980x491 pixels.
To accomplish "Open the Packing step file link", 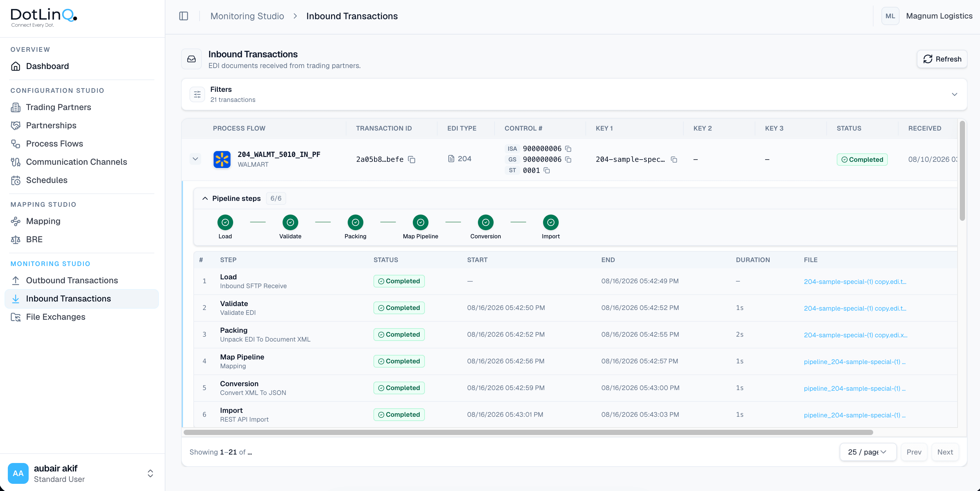I will pyautogui.click(x=855, y=335).
